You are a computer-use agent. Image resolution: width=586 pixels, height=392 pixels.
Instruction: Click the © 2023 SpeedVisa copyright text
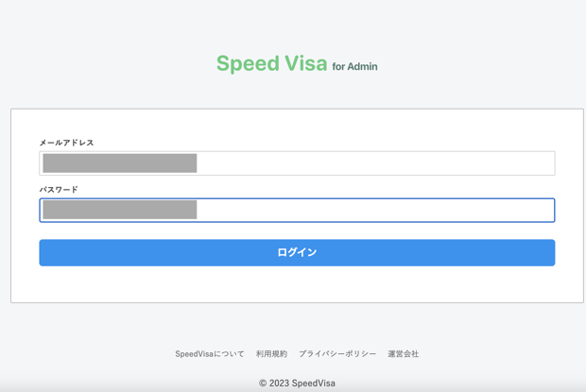pos(297,383)
